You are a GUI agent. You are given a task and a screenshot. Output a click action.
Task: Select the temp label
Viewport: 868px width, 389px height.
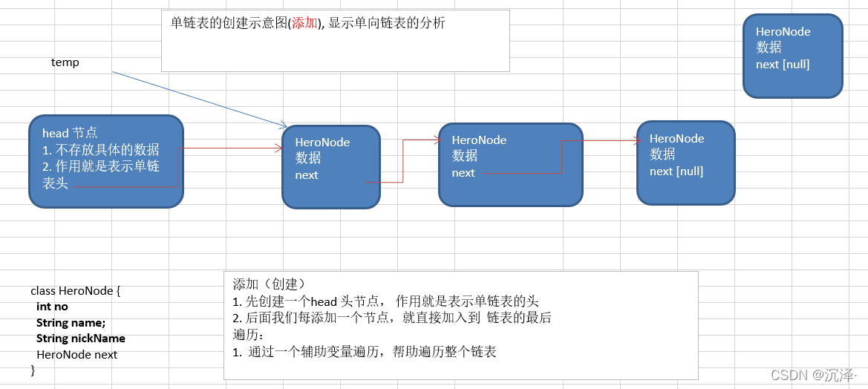[x=65, y=62]
